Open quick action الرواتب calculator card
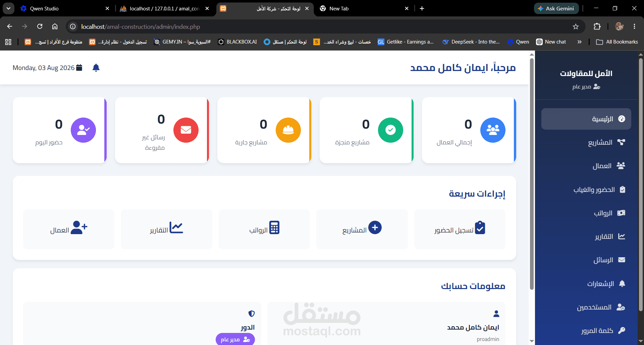The image size is (644, 345). 264,229
